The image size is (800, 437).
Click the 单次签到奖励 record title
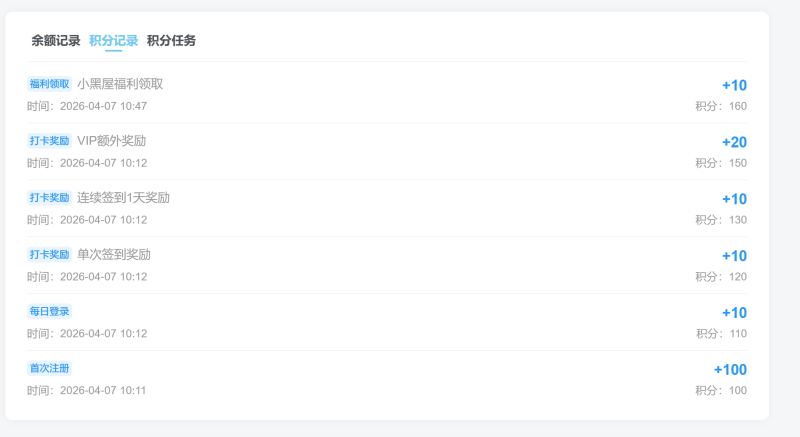pos(114,255)
